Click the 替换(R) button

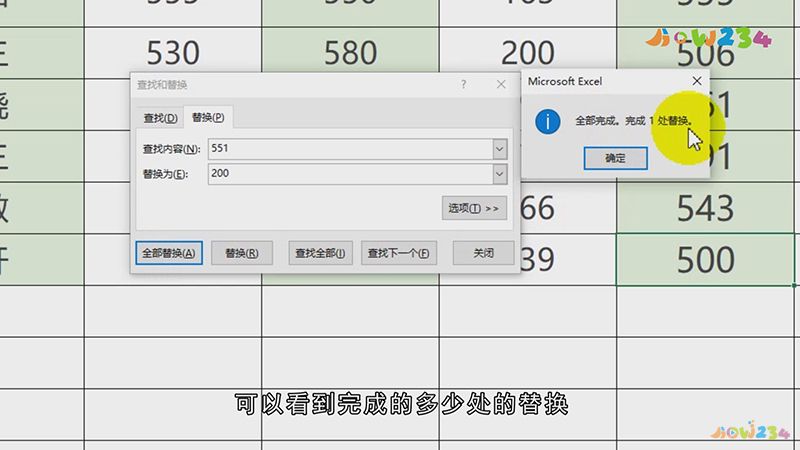click(x=242, y=253)
